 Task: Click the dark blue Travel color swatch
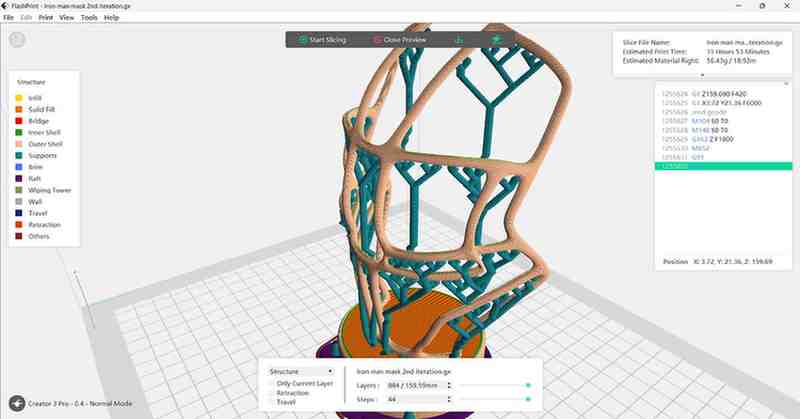pyautogui.click(x=19, y=213)
